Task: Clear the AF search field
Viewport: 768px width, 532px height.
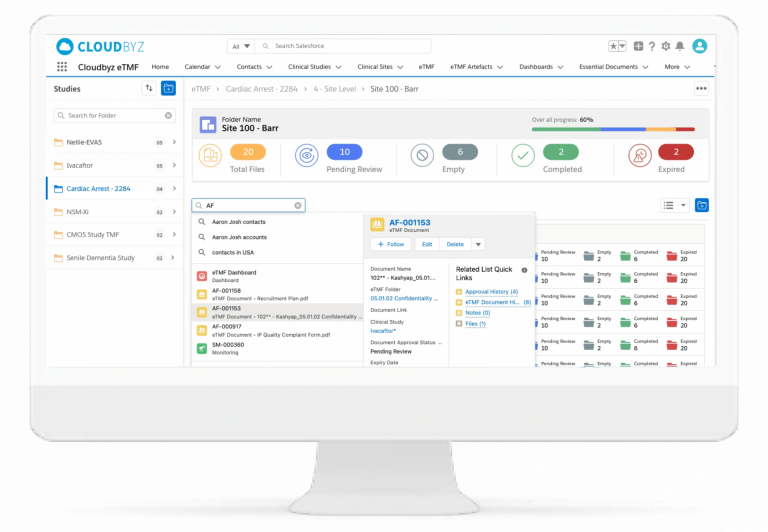Action: click(x=297, y=205)
